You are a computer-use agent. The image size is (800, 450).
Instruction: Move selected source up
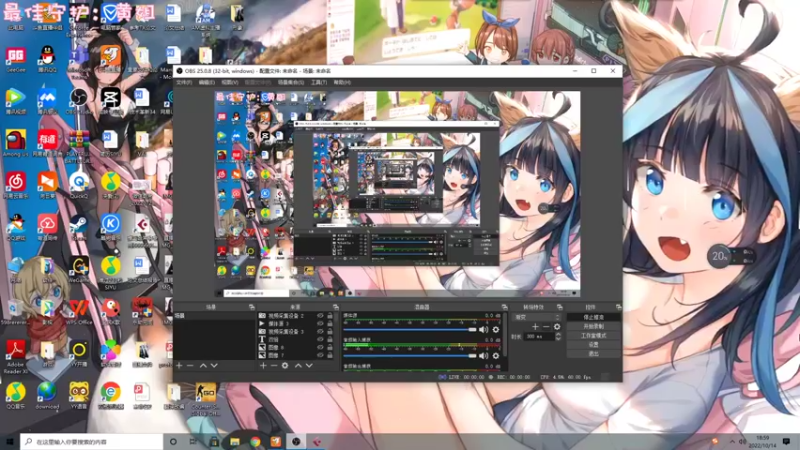(x=298, y=365)
